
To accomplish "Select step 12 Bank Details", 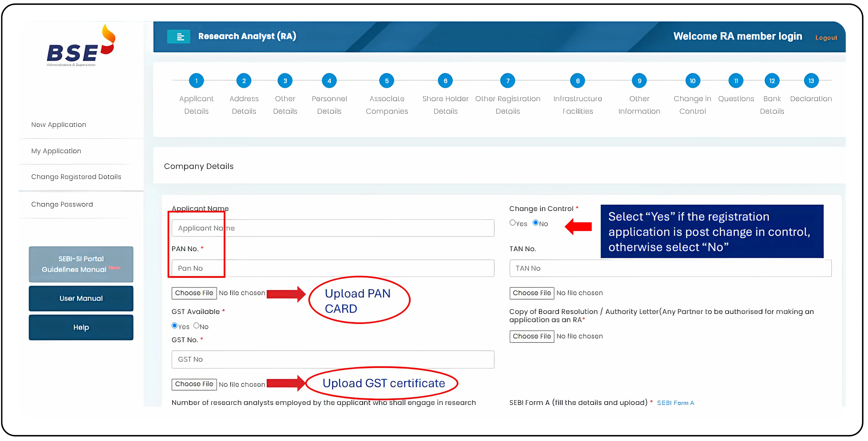I will 772,80.
